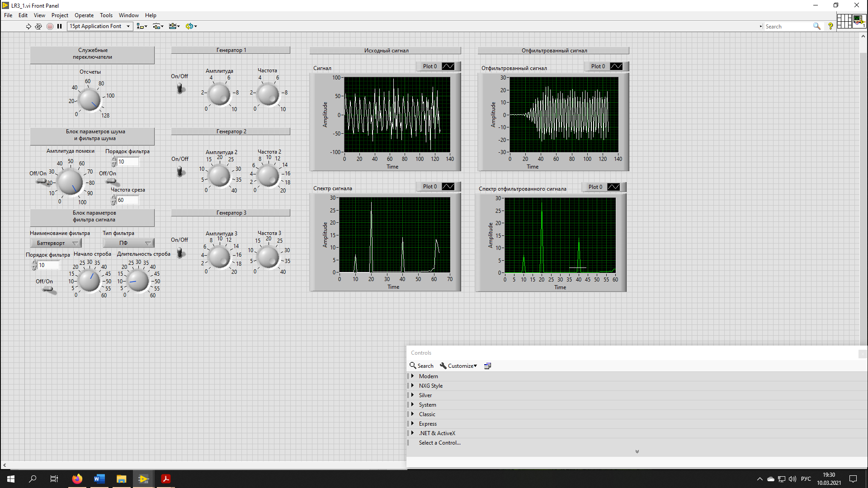Image resolution: width=868 pixels, height=488 pixels.
Task: Open the File menu
Action: (8, 15)
